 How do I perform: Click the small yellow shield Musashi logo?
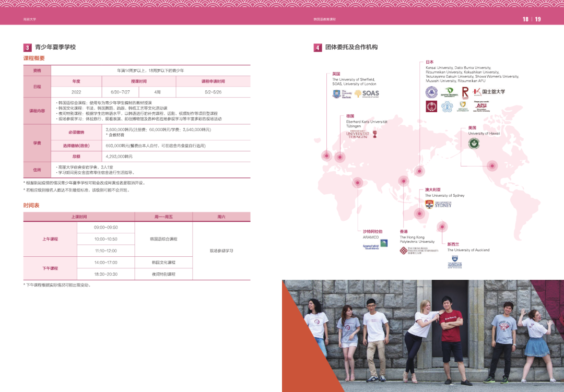(463, 106)
